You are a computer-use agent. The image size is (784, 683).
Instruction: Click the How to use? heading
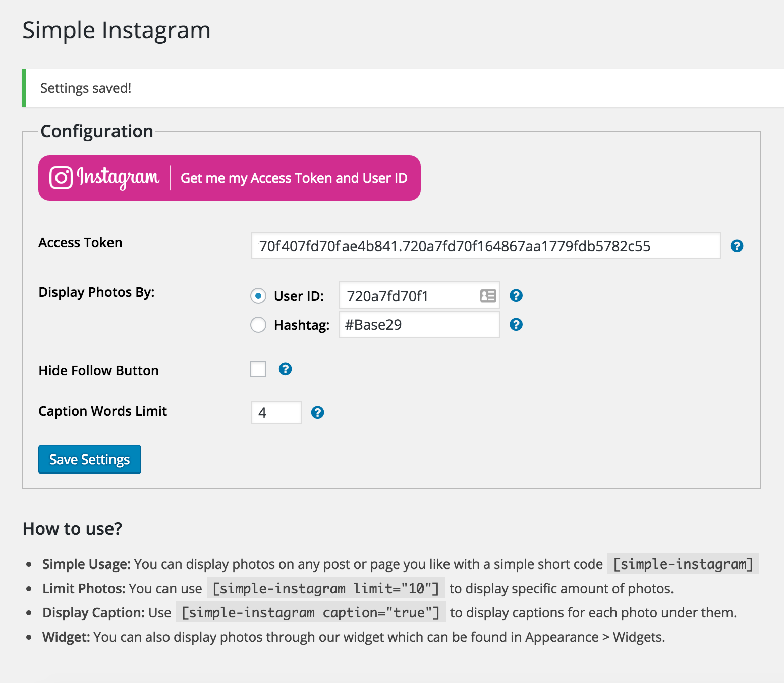73,529
